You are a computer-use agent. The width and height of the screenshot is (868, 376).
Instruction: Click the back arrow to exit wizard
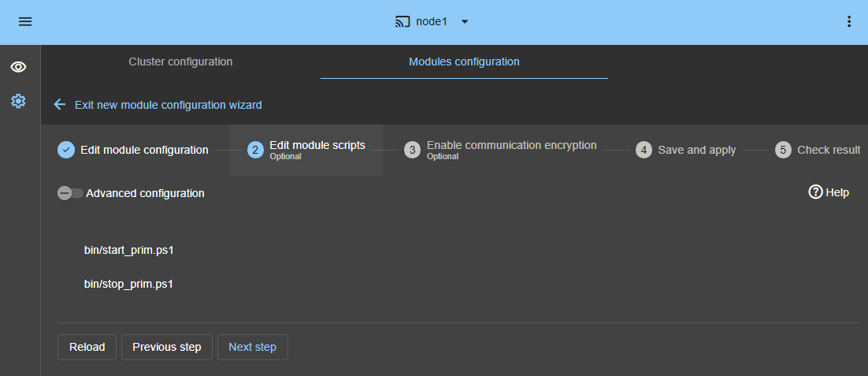pos(60,105)
